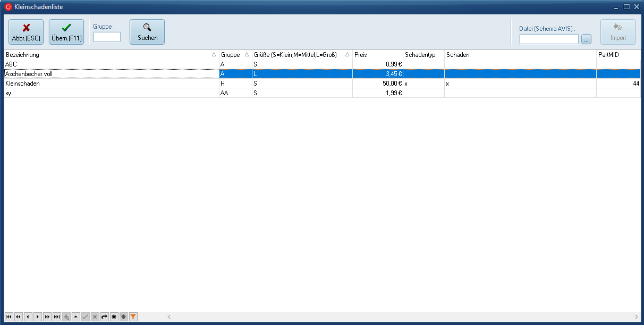This screenshot has width=644, height=325.
Task: Click into the Gruppe input field
Action: 107,37
